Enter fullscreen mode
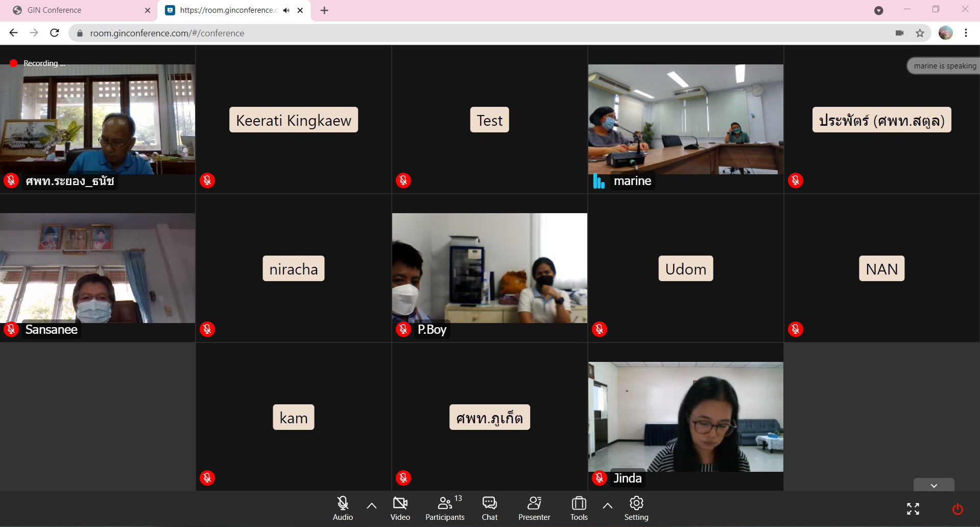The width and height of the screenshot is (980, 527). [x=913, y=509]
